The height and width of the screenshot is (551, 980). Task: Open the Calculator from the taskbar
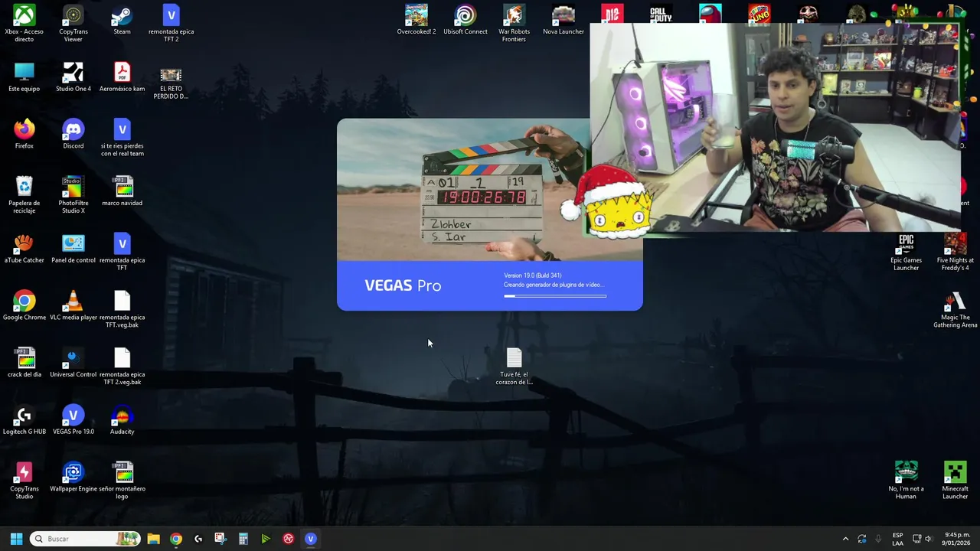243,539
